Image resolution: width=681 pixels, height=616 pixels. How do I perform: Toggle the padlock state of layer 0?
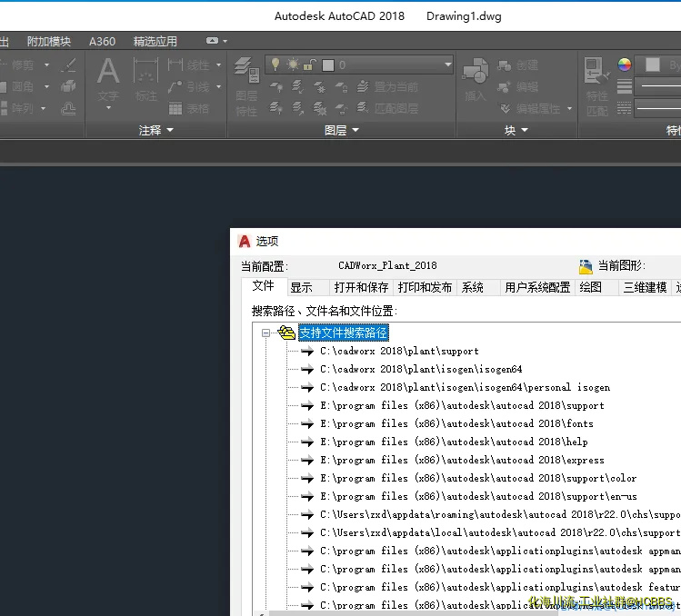(x=309, y=65)
